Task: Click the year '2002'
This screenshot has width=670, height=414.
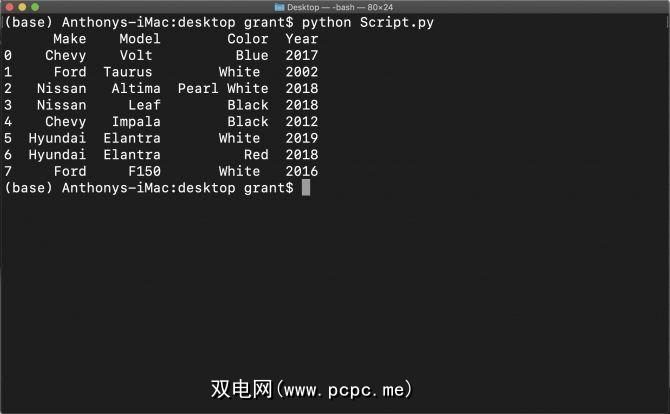Action: click(x=302, y=72)
